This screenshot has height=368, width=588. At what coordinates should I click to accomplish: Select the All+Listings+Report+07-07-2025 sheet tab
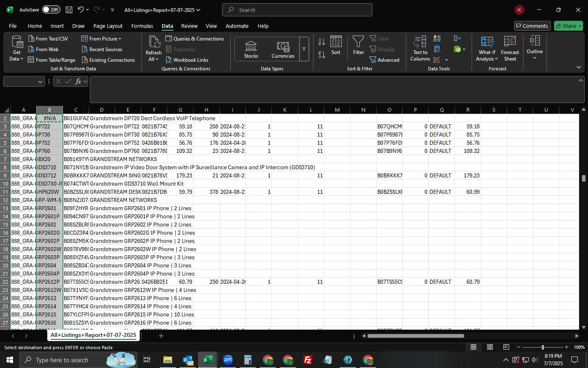[x=94, y=335]
